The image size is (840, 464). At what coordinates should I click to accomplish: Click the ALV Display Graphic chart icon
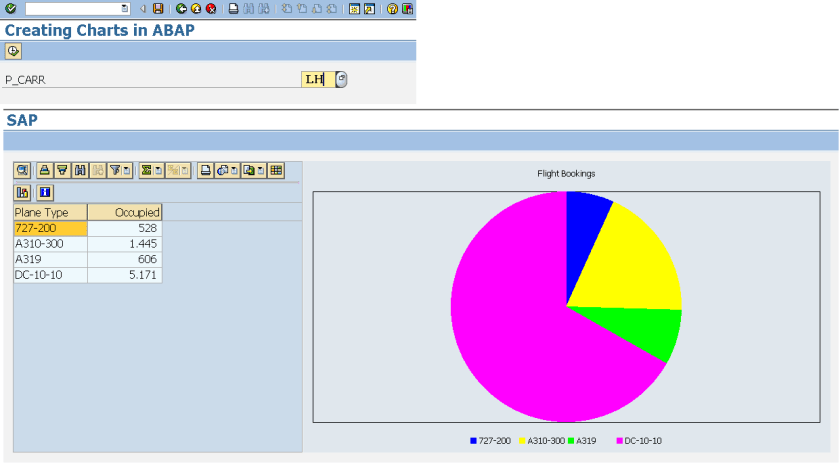pyautogui.click(x=22, y=192)
